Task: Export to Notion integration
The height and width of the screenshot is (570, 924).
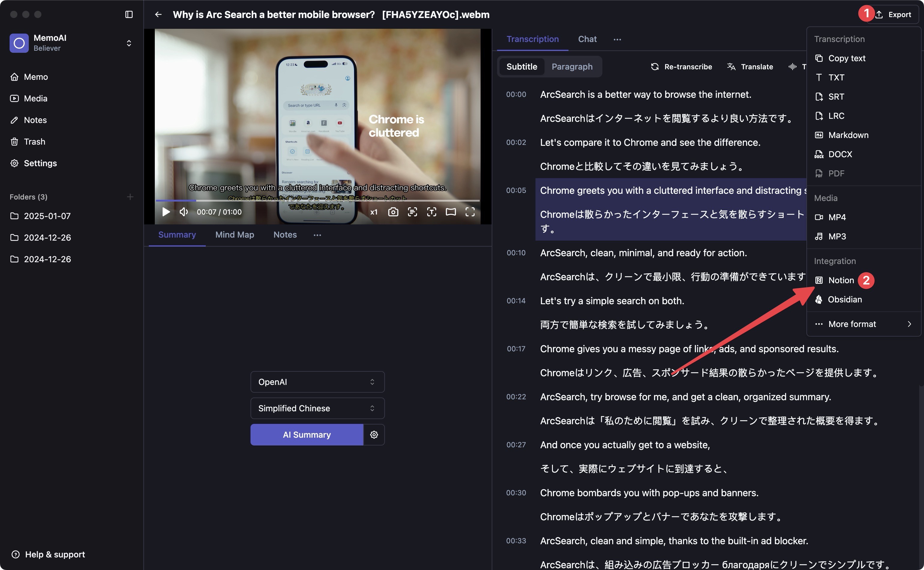Action: [864, 280]
